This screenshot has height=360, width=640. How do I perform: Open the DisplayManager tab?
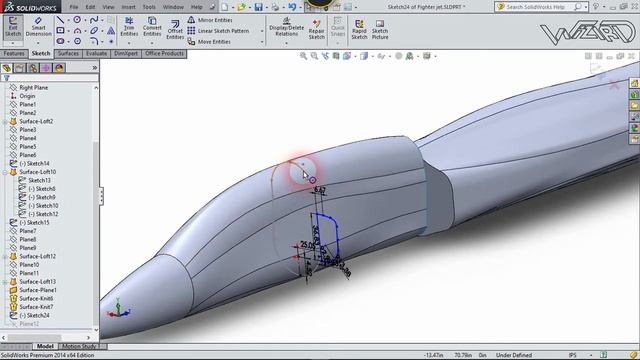pos(59,68)
